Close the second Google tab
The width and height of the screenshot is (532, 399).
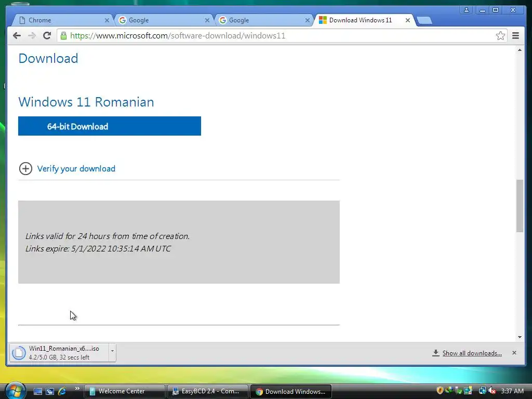[x=308, y=20]
